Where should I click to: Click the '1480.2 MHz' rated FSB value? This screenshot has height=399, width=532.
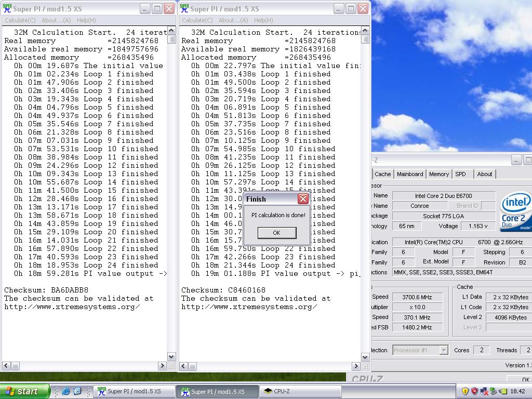point(417,327)
